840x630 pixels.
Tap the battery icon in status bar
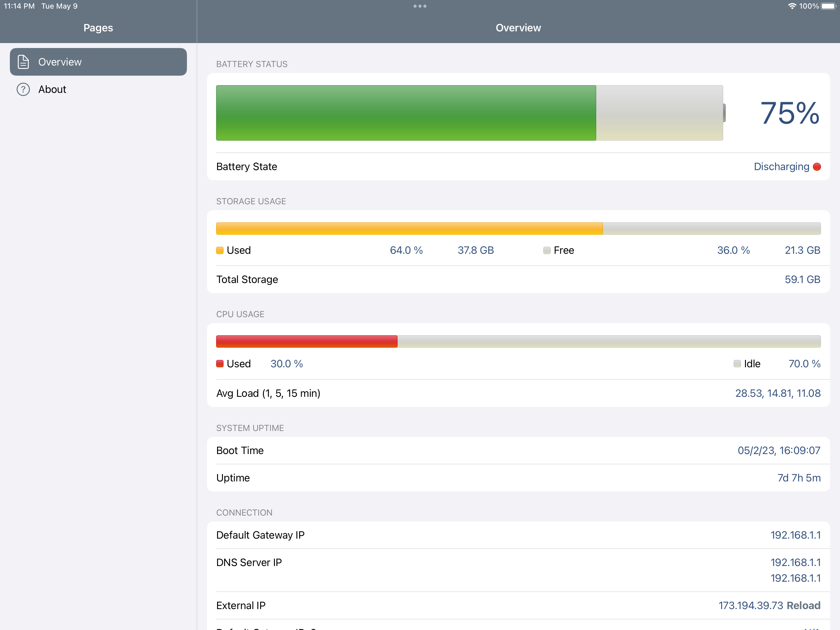(x=828, y=6)
